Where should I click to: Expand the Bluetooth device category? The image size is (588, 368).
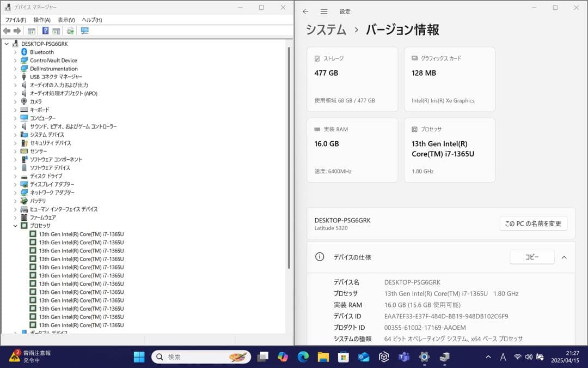click(x=14, y=52)
